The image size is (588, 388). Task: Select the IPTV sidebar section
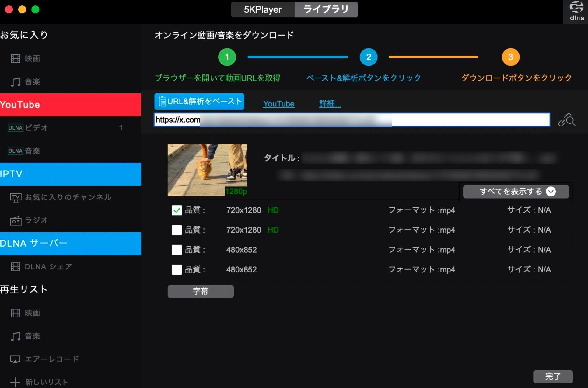(x=71, y=174)
